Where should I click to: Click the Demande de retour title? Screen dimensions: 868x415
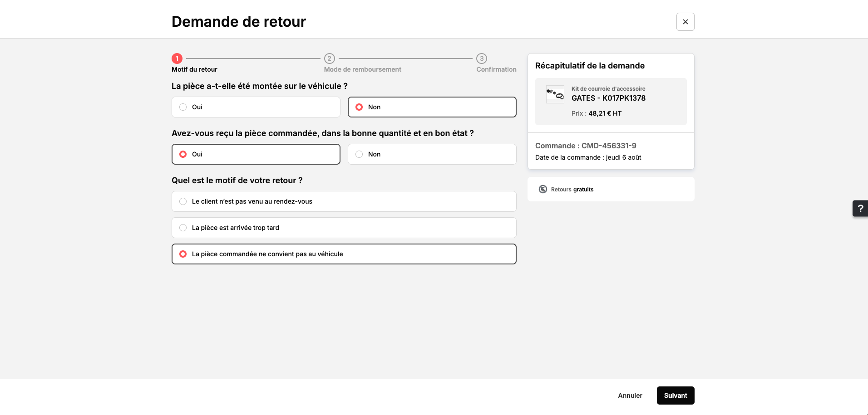pos(239,22)
